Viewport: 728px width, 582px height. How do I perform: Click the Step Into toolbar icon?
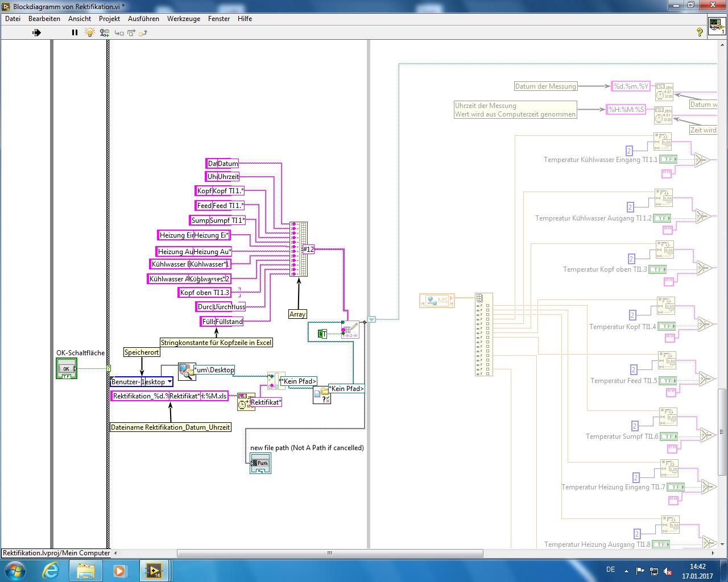pos(119,32)
